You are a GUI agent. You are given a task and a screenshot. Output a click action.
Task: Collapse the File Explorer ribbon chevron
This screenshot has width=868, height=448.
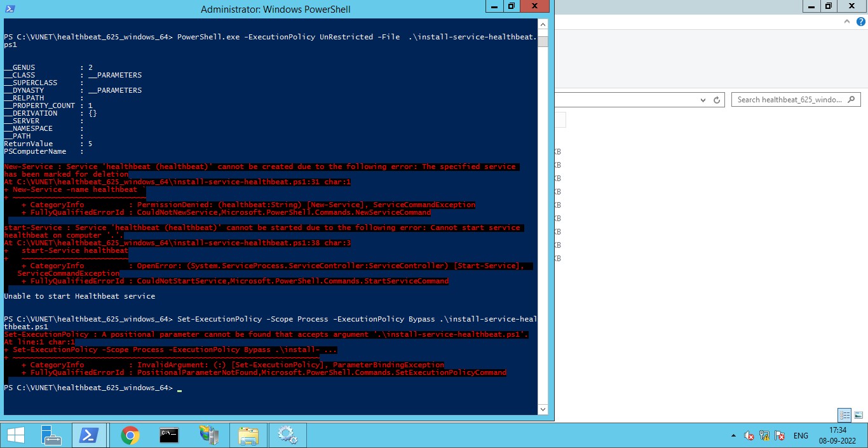click(x=847, y=22)
